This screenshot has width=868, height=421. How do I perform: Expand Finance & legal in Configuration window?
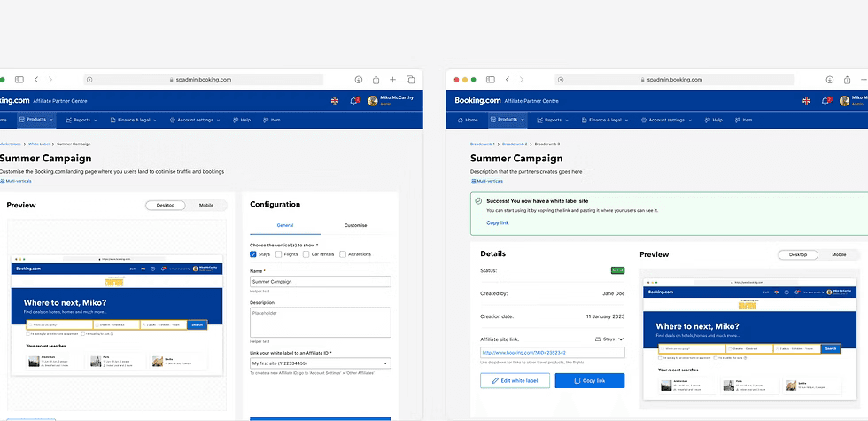click(134, 120)
